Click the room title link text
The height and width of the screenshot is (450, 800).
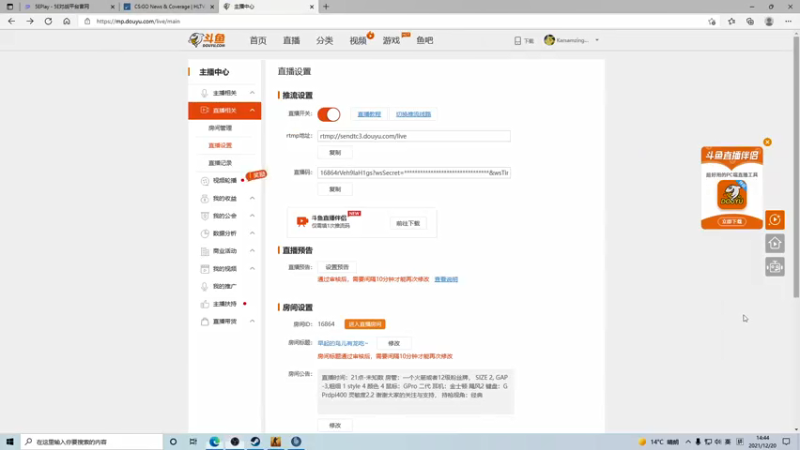[x=342, y=343]
